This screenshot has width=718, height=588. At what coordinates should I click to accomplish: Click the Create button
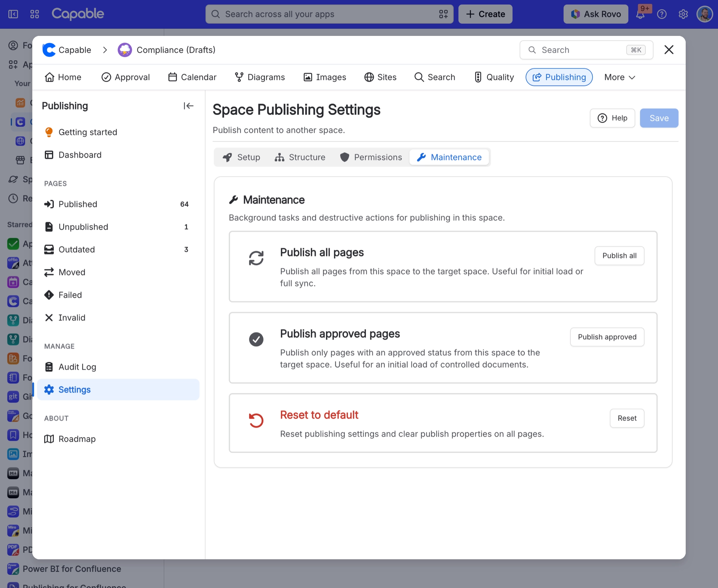pyautogui.click(x=485, y=14)
